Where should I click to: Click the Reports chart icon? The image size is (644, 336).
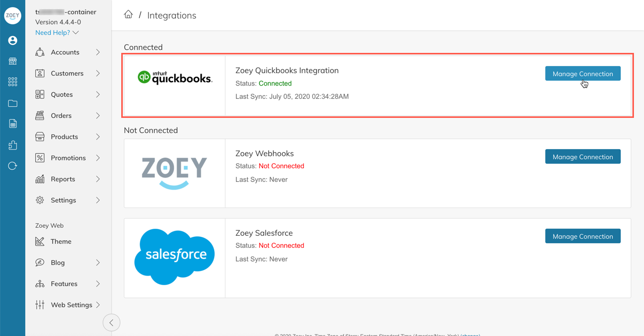click(40, 179)
